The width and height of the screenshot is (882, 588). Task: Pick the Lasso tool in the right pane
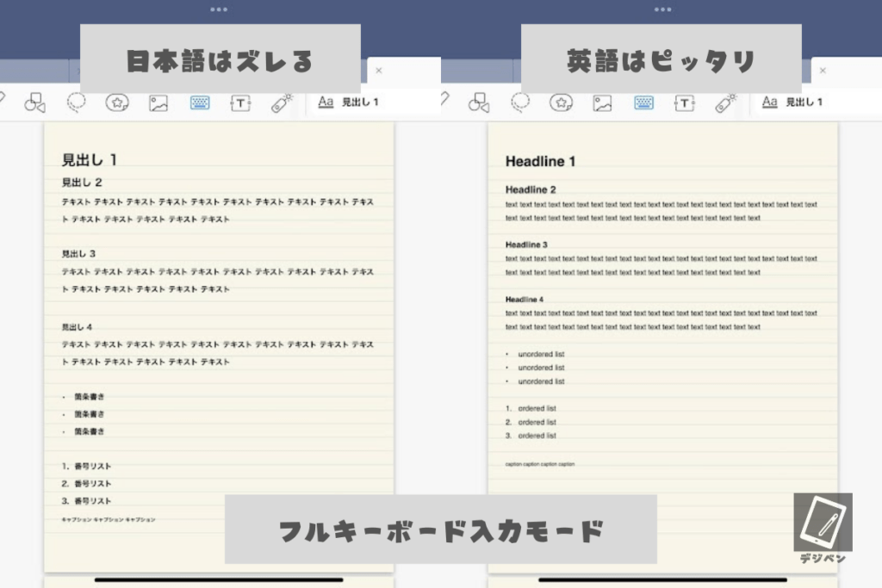(520, 102)
